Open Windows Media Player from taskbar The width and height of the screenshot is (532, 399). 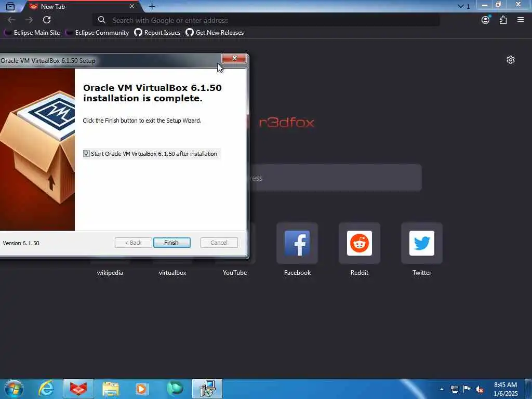point(141,389)
